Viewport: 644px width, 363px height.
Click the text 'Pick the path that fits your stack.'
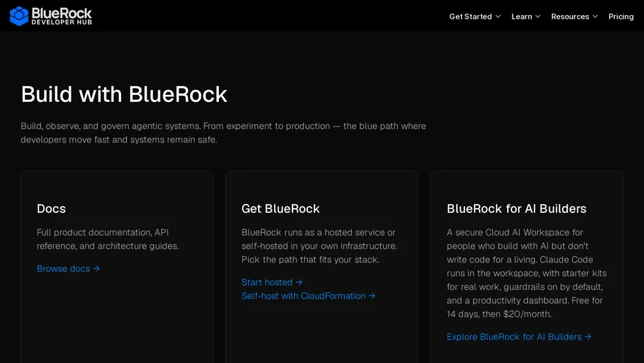[310, 260]
